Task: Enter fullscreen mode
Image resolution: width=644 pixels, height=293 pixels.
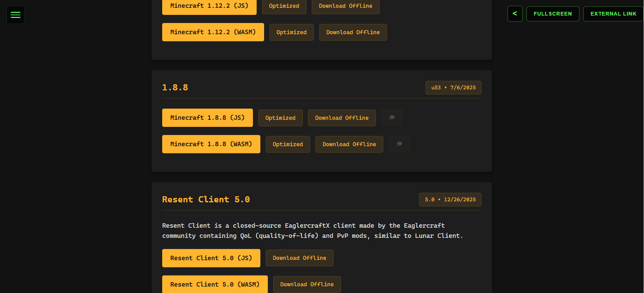Action: pyautogui.click(x=553, y=14)
